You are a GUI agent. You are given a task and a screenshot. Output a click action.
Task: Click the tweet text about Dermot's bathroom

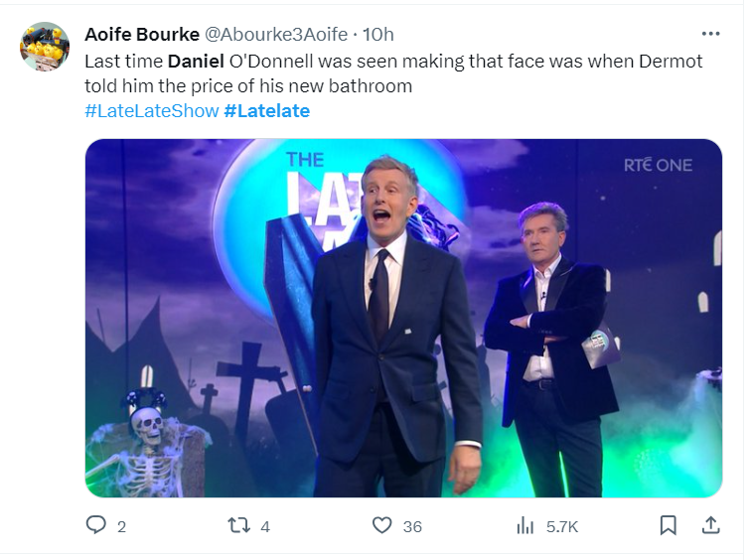coord(392,72)
